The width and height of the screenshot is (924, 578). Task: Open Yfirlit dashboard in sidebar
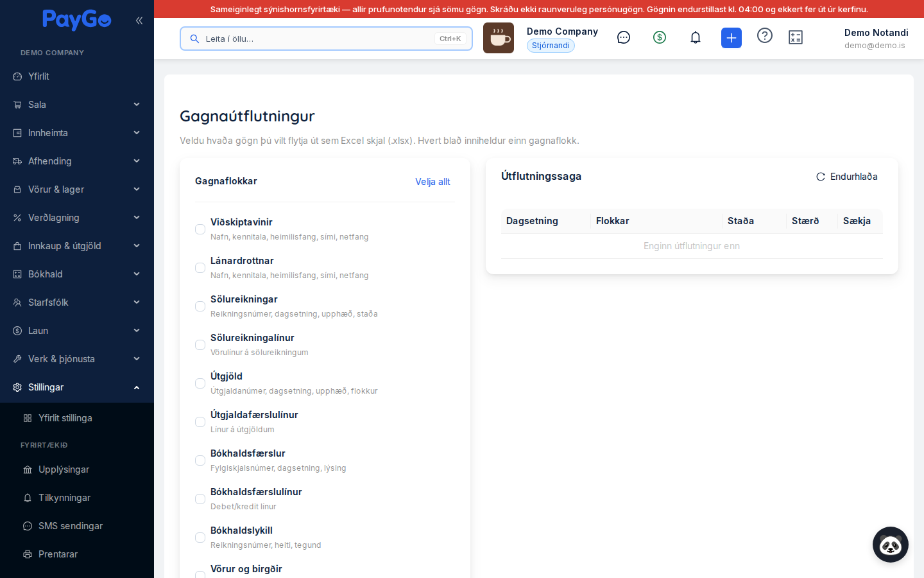coord(77,76)
